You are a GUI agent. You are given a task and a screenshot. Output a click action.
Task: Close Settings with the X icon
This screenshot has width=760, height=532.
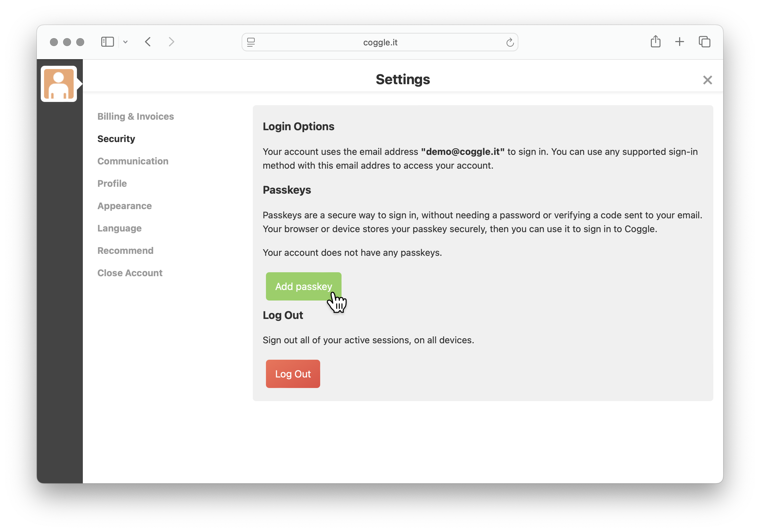707,80
